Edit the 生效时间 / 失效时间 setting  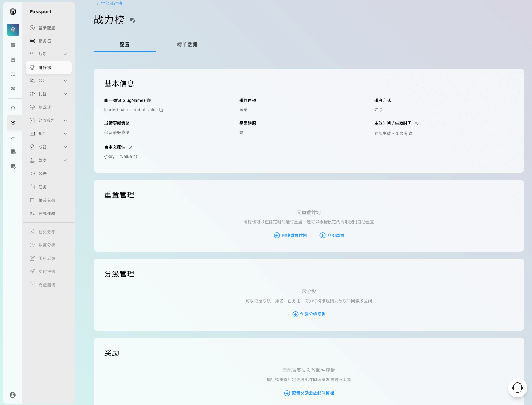click(417, 124)
